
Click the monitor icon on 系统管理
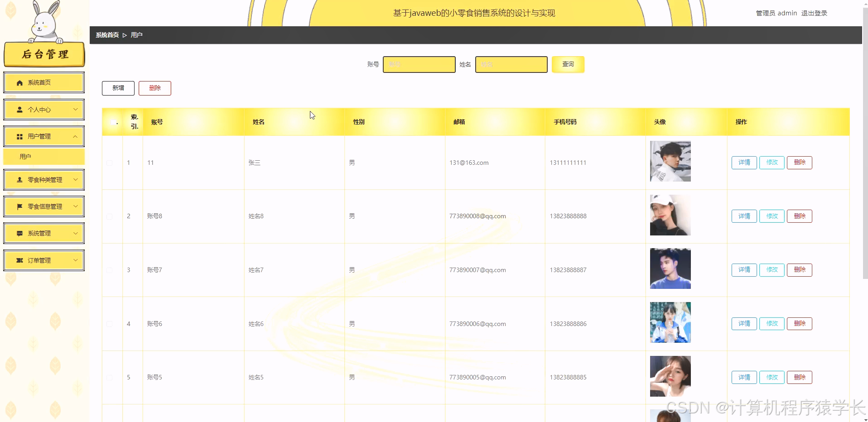pos(19,233)
